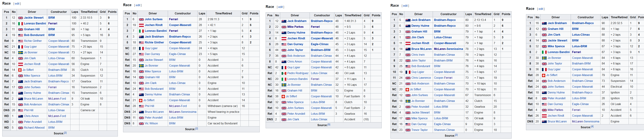Open Mike Parkes link in the + 9.5 row
644x140 pixels.
coord(295,27)
